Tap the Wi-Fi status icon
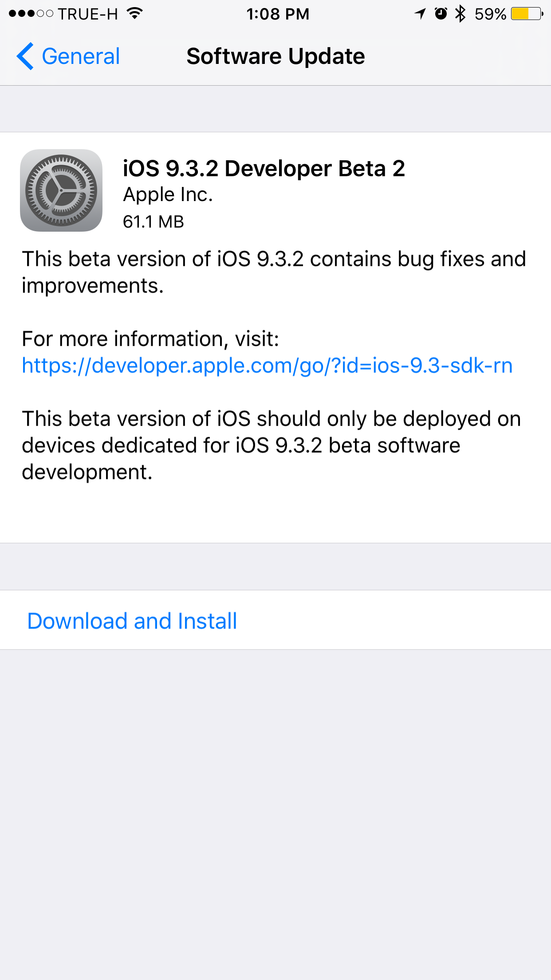 (134, 13)
